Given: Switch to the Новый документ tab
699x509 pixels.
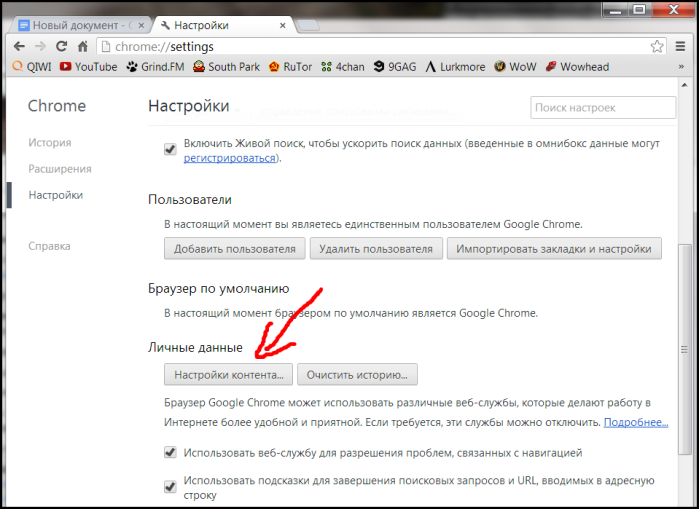Looking at the screenshot, I should point(81,25).
